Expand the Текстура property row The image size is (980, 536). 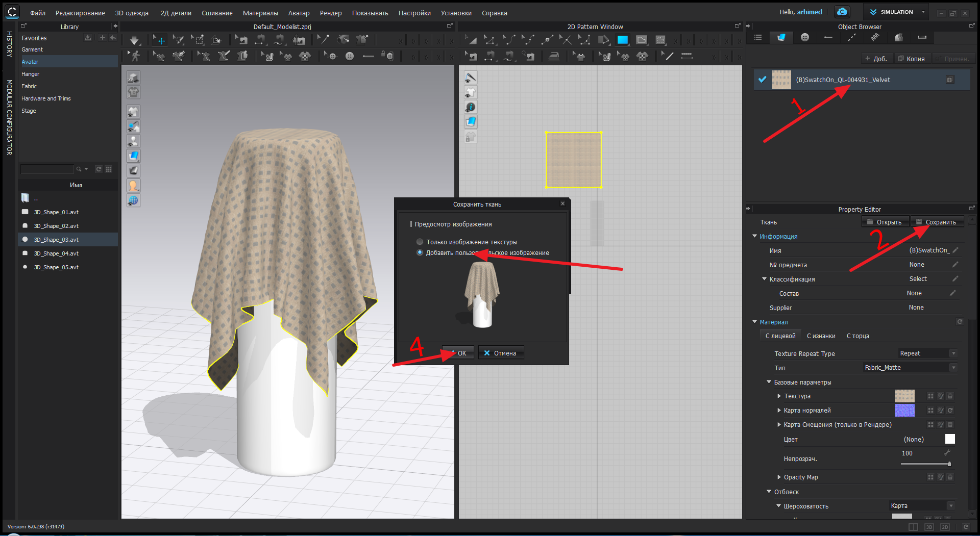tap(779, 396)
